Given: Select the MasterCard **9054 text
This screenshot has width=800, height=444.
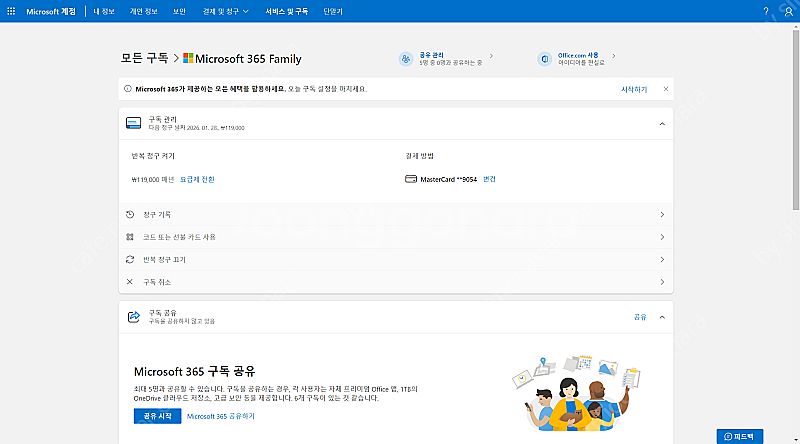Looking at the screenshot, I should (448, 179).
